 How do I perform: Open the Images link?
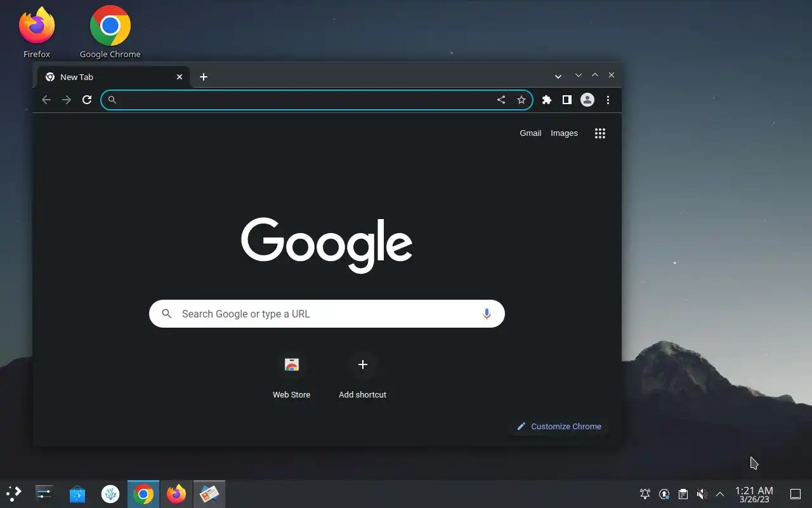click(x=564, y=133)
